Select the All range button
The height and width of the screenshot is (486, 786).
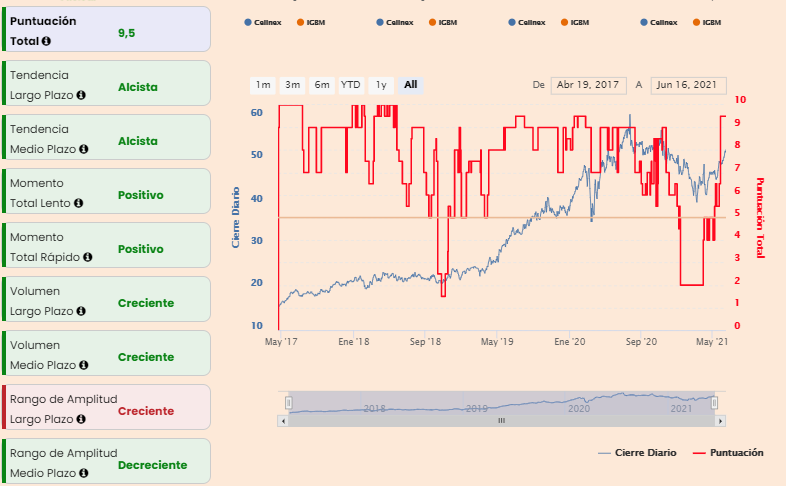point(411,85)
